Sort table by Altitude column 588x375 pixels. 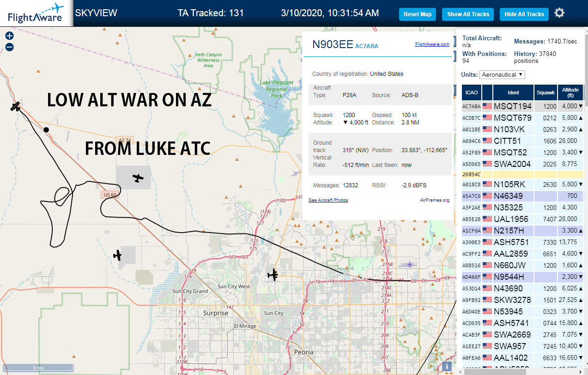pyautogui.click(x=570, y=92)
